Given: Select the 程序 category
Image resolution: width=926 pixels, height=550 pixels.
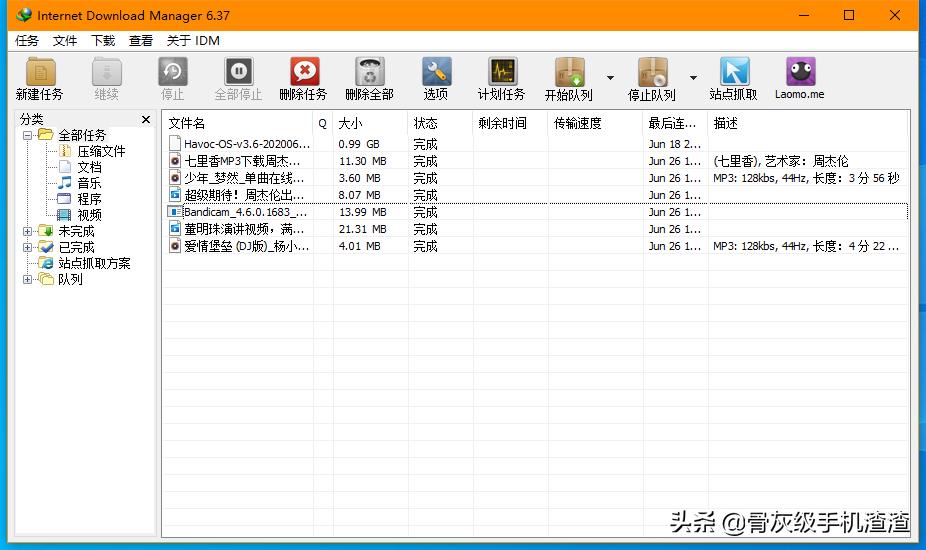Looking at the screenshot, I should 89,199.
